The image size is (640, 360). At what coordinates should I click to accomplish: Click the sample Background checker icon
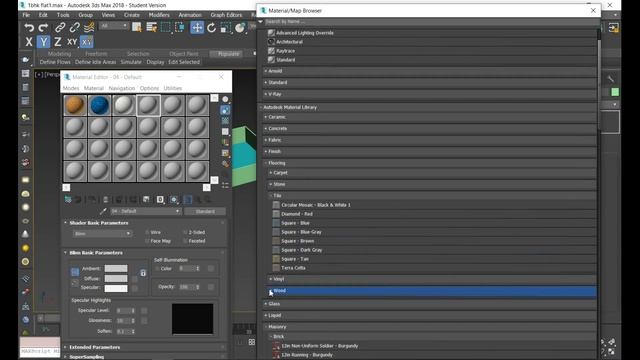225,121
